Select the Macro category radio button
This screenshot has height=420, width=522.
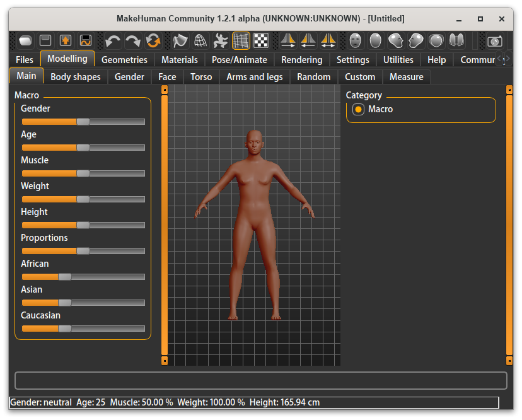pyautogui.click(x=359, y=110)
